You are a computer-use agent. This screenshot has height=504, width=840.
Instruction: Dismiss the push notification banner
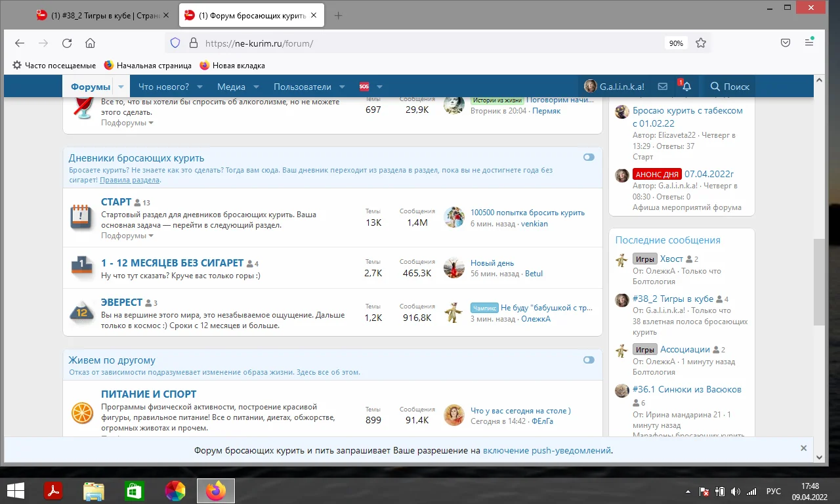(803, 448)
